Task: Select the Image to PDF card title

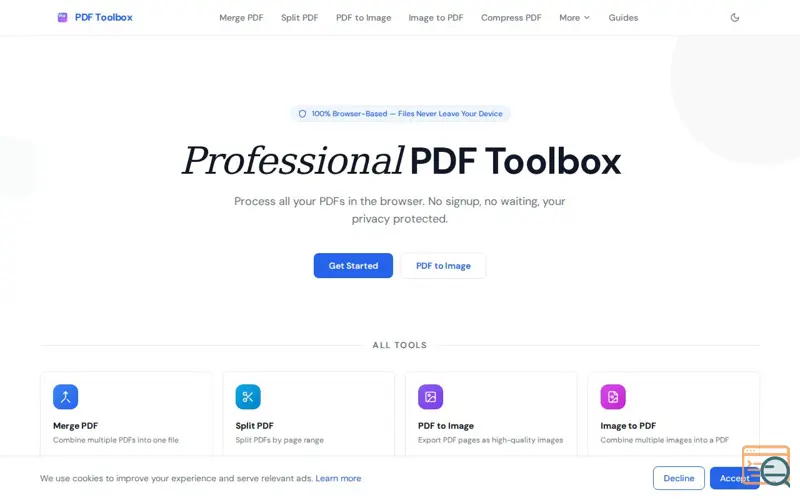Action: click(628, 426)
